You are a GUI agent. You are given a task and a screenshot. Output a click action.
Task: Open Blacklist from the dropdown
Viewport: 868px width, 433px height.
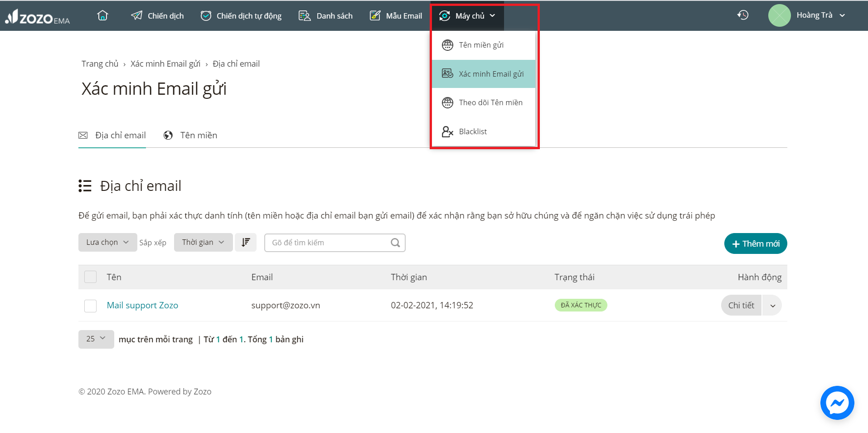(484, 131)
